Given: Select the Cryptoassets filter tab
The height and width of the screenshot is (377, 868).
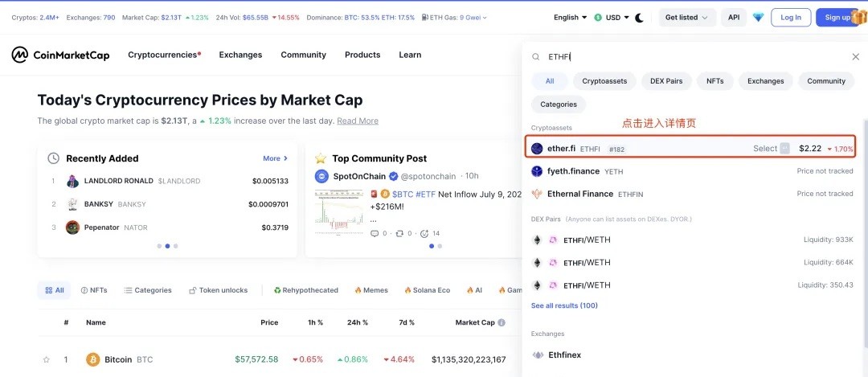Looking at the screenshot, I should click(x=604, y=81).
